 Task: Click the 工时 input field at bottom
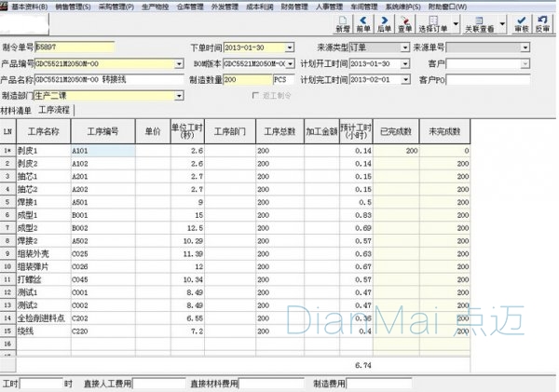pos(41,384)
